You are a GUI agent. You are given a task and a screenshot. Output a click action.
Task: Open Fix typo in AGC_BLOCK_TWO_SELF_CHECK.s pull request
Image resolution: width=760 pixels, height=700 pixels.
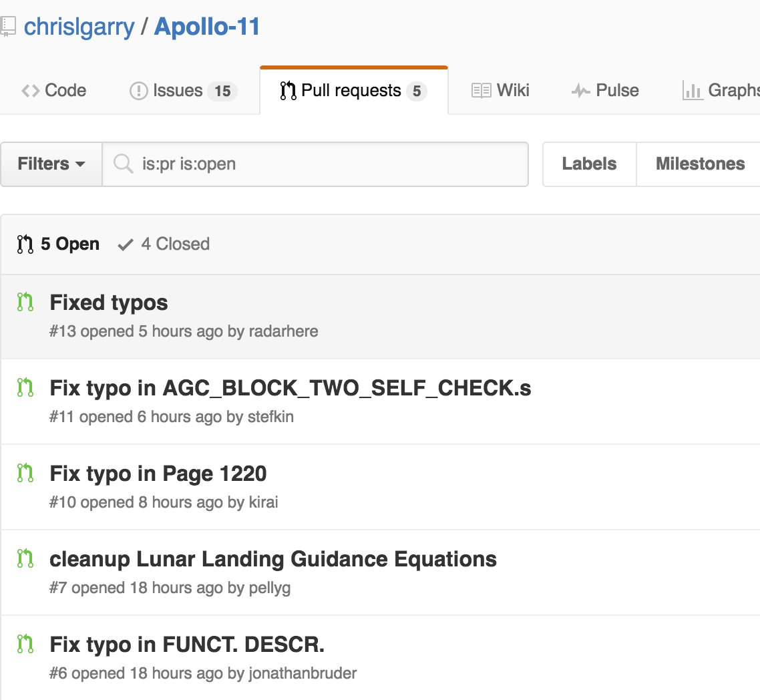[x=291, y=388]
